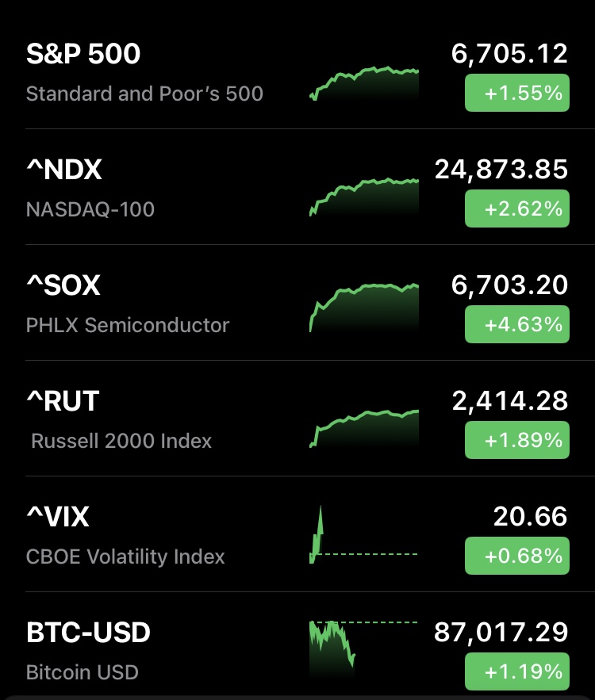
Task: Click the Bitcoin price 87,017.29
Action: pos(501,633)
